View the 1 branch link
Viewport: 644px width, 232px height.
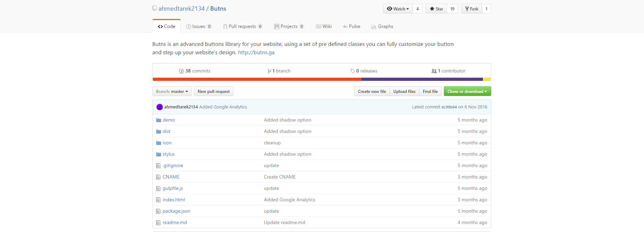[x=279, y=71]
